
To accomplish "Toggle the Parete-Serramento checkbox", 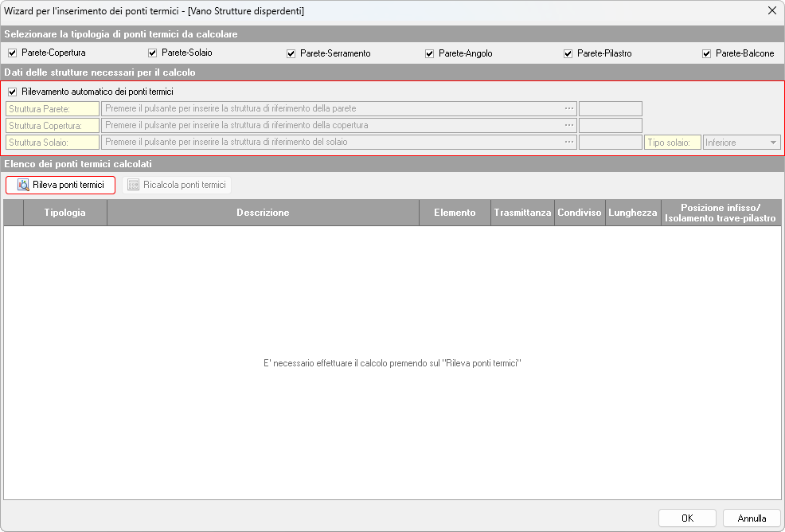I will click(291, 53).
